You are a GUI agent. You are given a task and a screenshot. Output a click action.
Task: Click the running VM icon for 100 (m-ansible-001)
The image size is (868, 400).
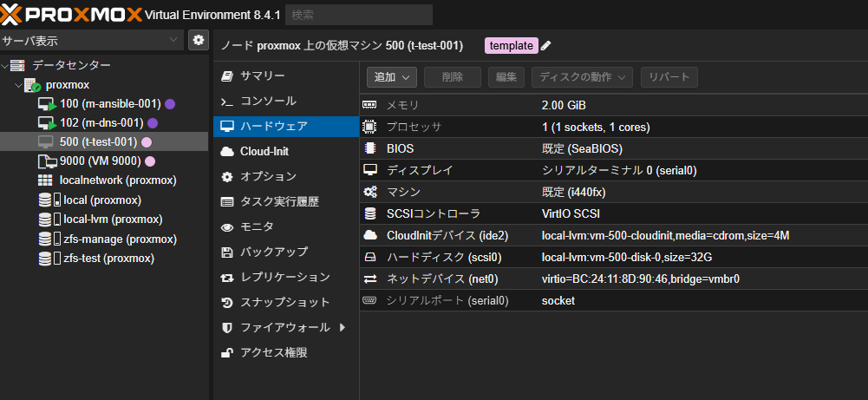47,104
